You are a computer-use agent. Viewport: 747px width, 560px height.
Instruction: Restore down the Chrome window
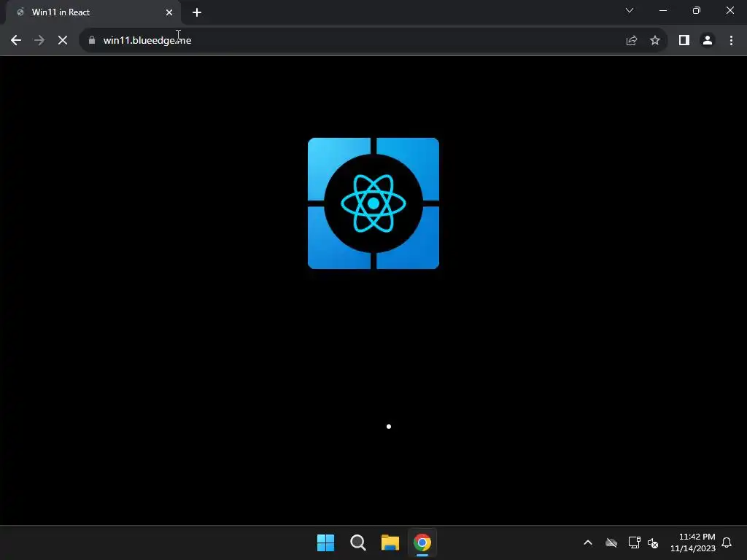coord(697,10)
